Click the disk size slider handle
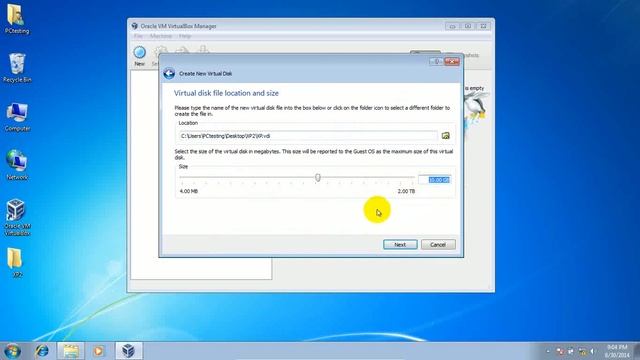640x360 pixels. click(318, 177)
